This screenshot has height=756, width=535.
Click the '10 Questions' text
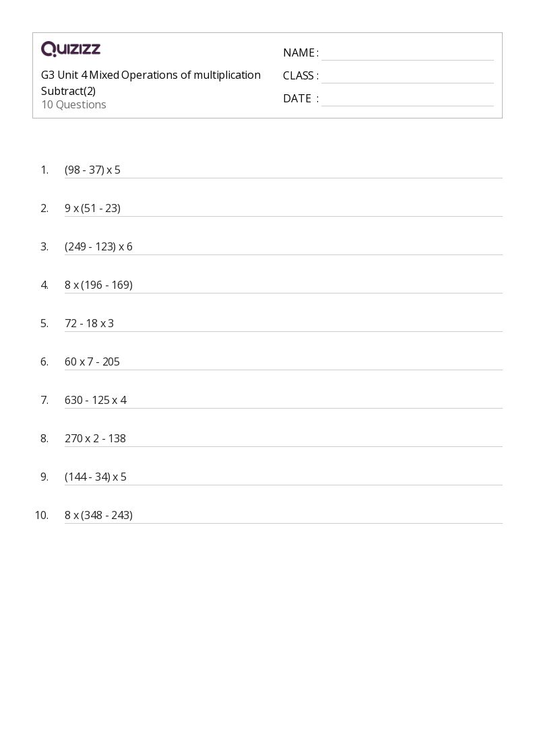pyautogui.click(x=73, y=105)
